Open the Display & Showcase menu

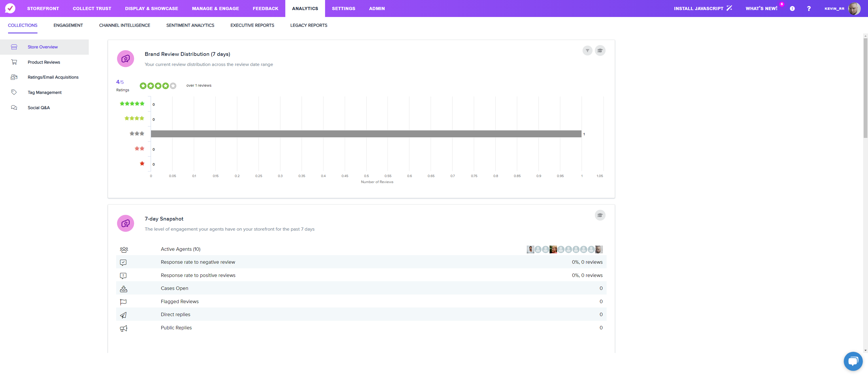pos(152,8)
